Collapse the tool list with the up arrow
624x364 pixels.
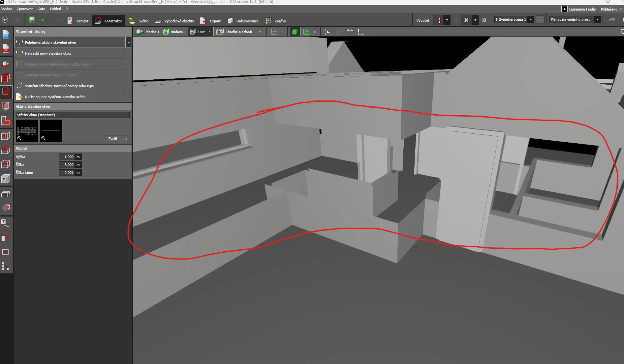129,42
